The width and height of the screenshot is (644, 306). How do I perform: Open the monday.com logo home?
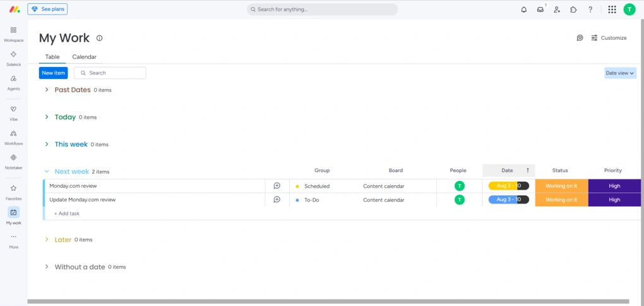(x=15, y=9)
